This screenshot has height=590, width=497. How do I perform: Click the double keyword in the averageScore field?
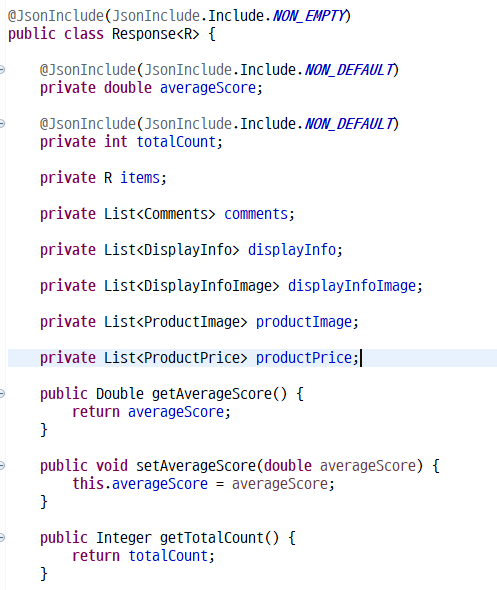[128, 88]
